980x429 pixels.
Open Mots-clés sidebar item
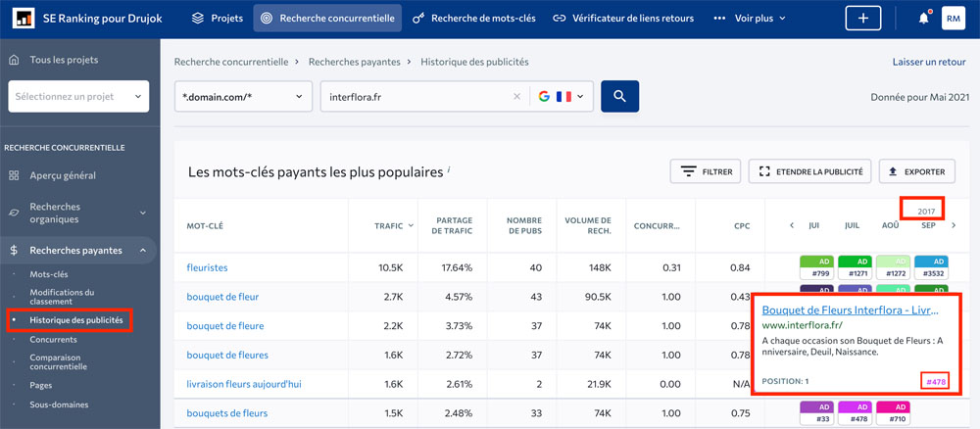(49, 274)
